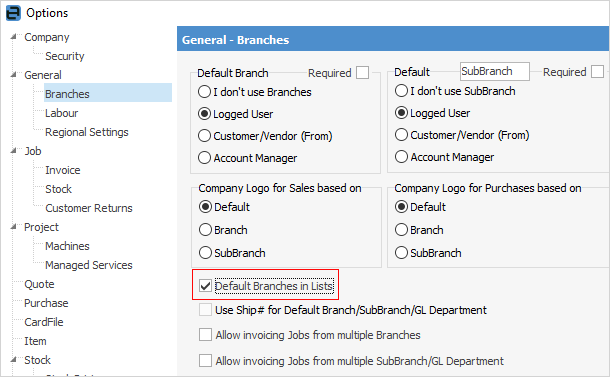Select Machines under Project
This screenshot has height=377, width=610.
(67, 246)
